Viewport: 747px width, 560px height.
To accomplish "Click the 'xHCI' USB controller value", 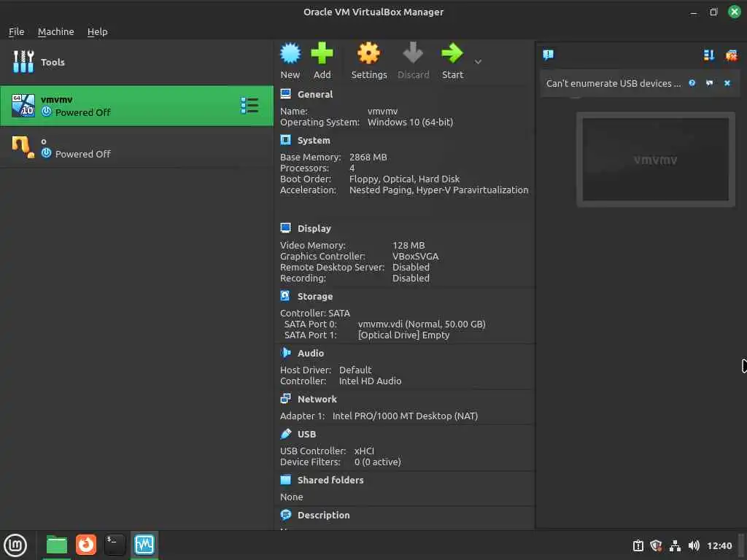I will click(364, 451).
